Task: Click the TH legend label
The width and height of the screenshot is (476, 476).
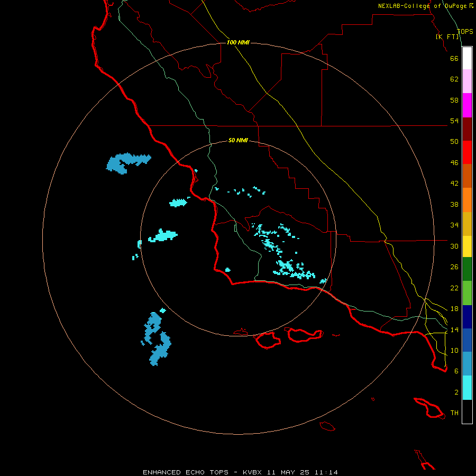Action: tap(454, 413)
